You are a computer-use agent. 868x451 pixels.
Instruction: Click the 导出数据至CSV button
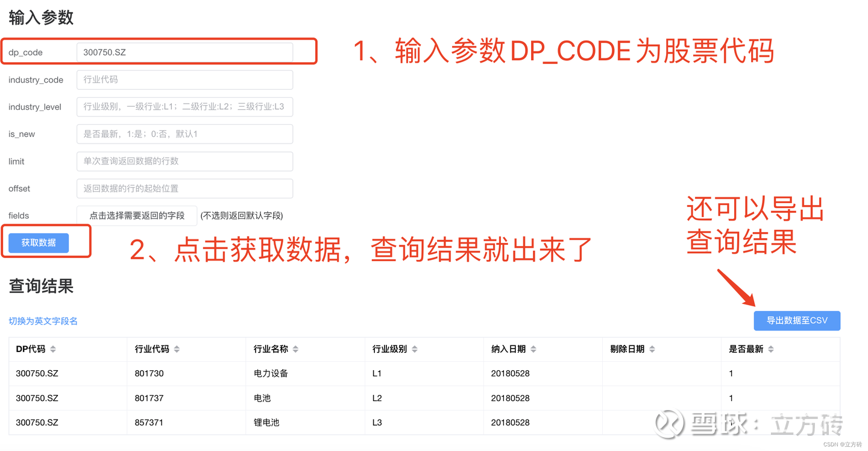(x=797, y=321)
